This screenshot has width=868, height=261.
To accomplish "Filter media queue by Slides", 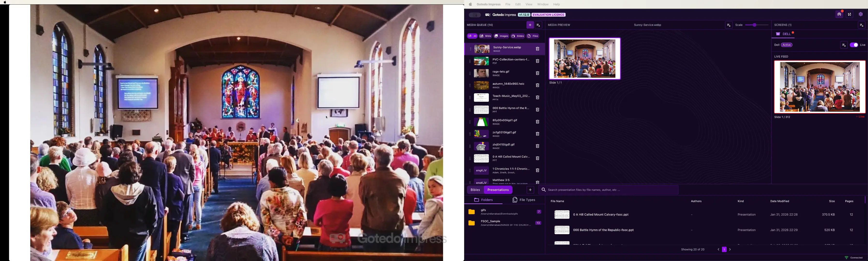I will (x=518, y=36).
